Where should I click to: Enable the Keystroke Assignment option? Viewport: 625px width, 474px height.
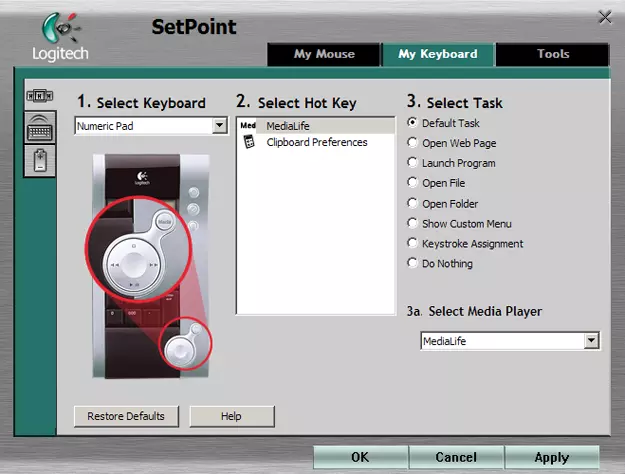413,244
